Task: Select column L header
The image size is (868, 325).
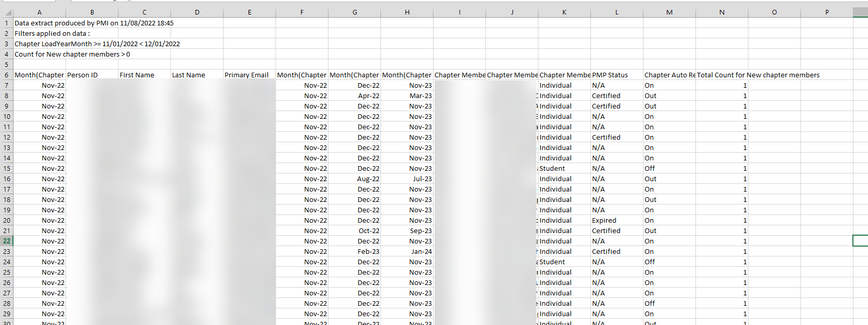Action: coord(617,12)
